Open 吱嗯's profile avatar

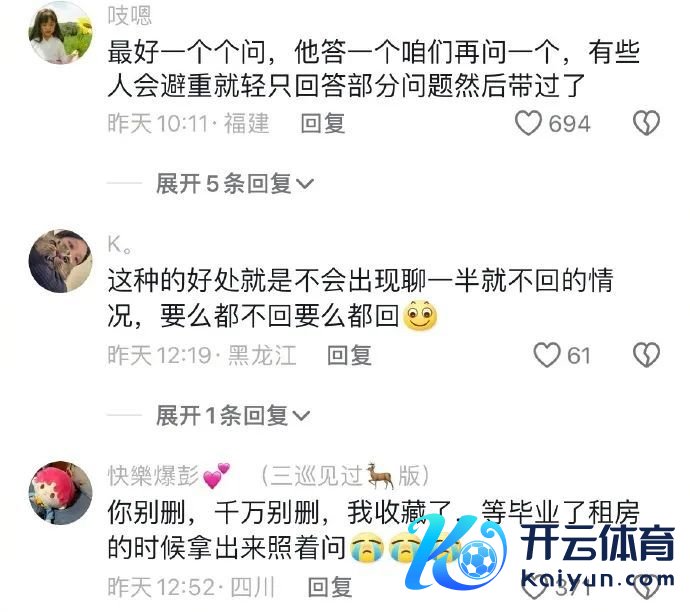click(x=61, y=33)
